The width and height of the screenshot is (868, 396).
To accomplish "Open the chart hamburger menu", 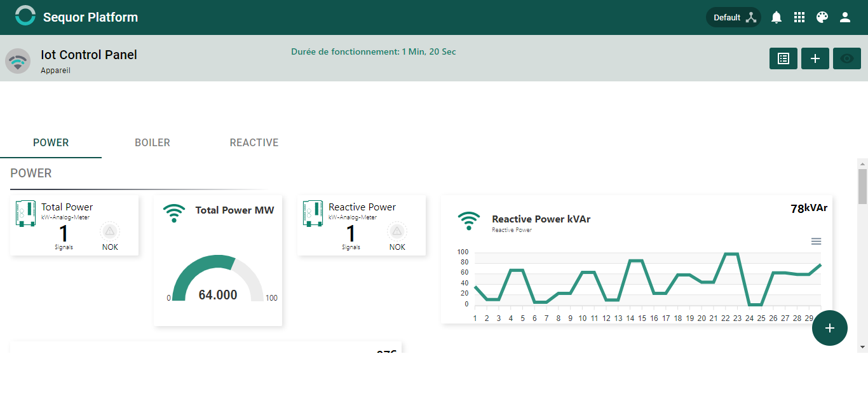I will tap(817, 242).
